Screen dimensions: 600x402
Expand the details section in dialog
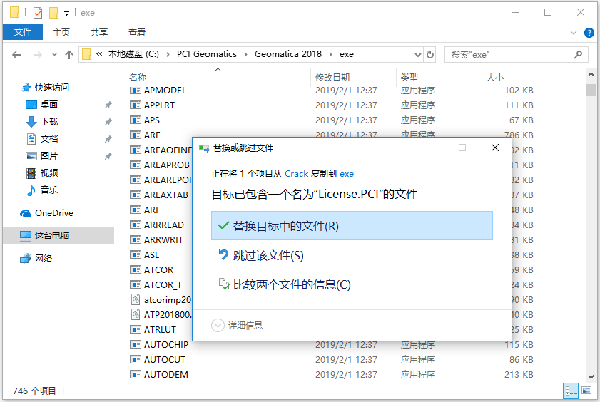click(x=237, y=326)
